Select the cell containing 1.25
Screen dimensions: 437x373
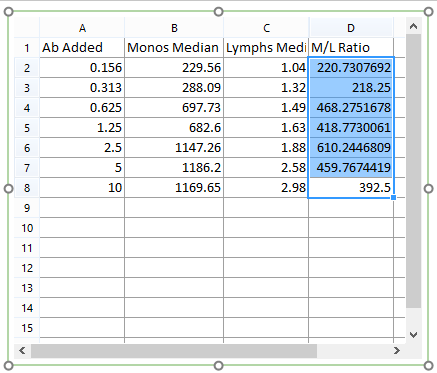[x=82, y=128]
